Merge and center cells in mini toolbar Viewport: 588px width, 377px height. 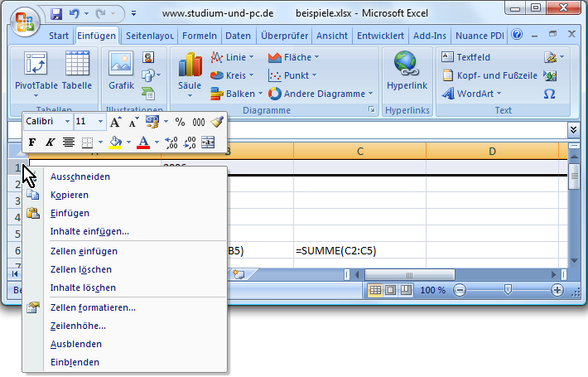208,143
